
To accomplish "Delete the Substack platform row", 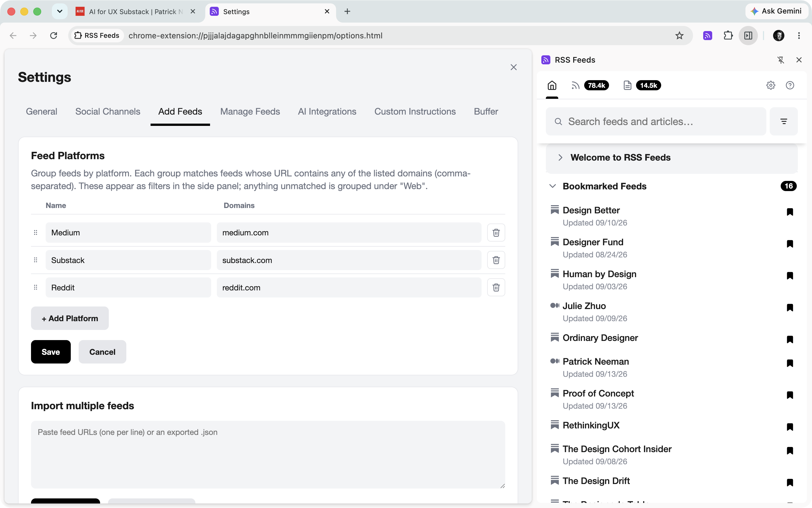I will click(496, 260).
